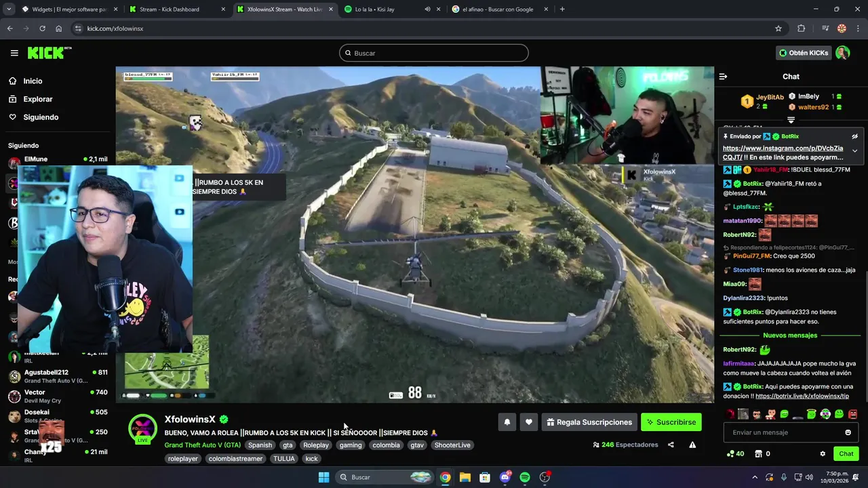The height and width of the screenshot is (488, 868).
Task: Click the Obtén KICKs button
Action: click(x=804, y=53)
